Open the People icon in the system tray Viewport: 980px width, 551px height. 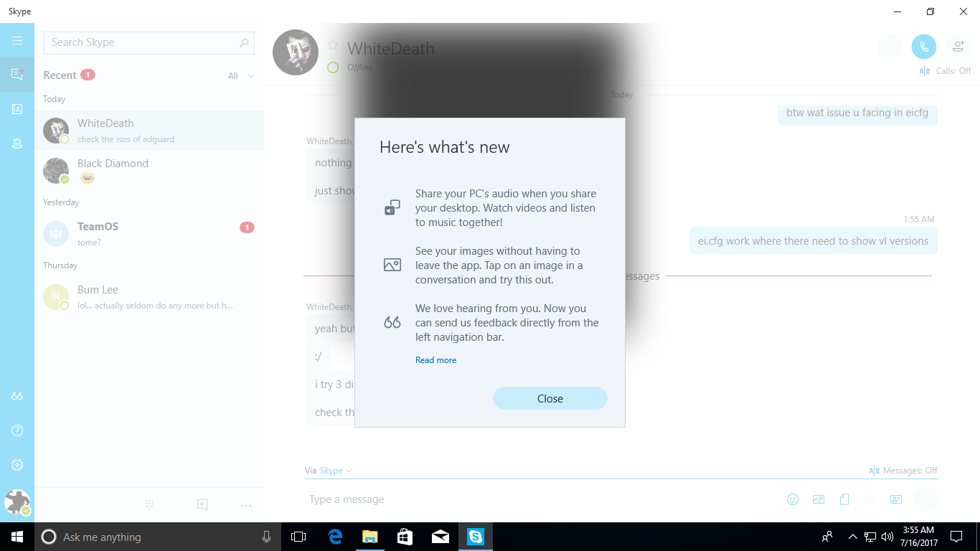click(827, 537)
